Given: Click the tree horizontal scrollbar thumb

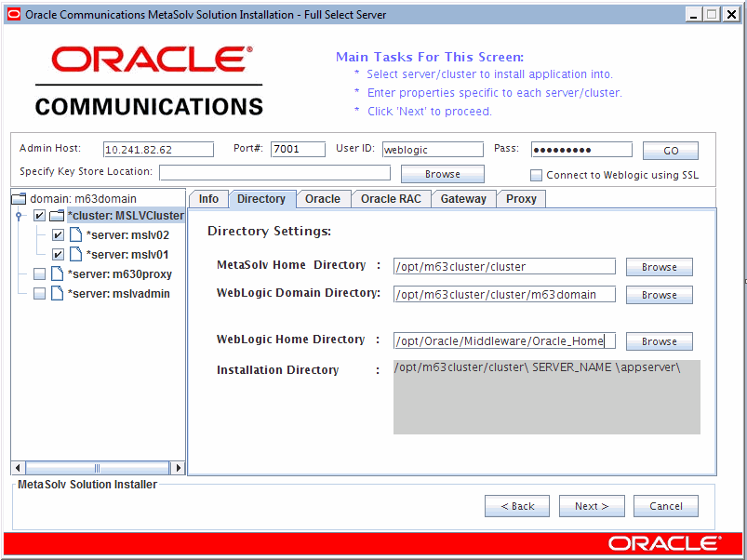Looking at the screenshot, I should point(97,467).
